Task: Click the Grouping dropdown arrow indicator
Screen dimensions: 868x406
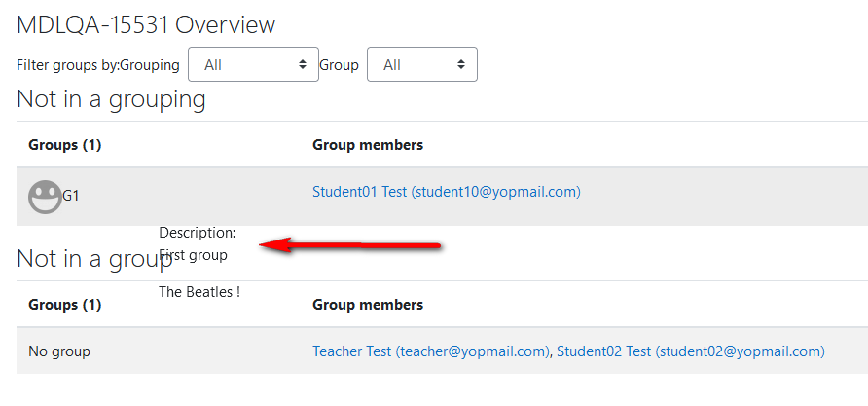Action: 303,65
